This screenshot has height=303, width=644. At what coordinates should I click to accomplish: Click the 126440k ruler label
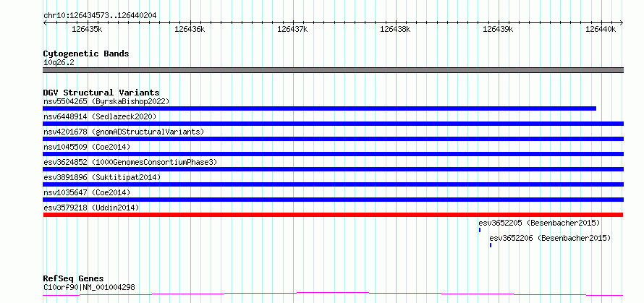(x=601, y=29)
